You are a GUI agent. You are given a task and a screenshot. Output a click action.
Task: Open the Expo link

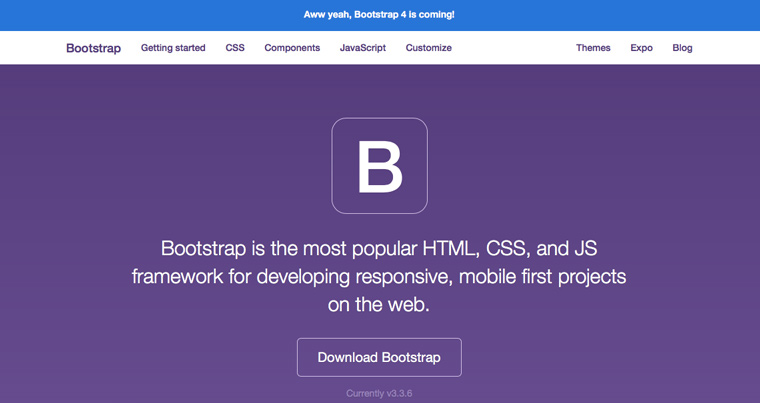coord(641,48)
